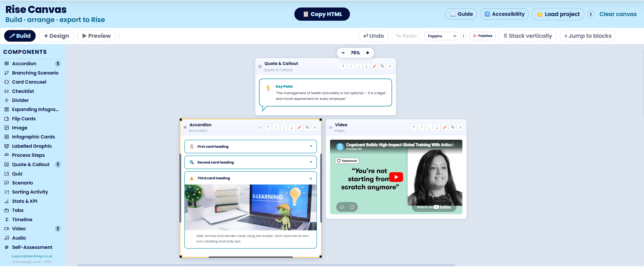644x267 pixels.
Task: Open the Palettes picker
Action: click(x=482, y=36)
